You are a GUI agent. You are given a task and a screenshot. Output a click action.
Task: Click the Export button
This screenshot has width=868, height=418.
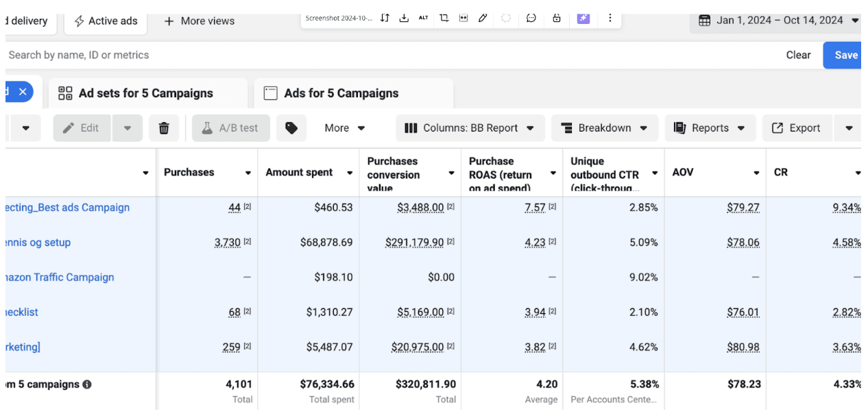coord(796,128)
